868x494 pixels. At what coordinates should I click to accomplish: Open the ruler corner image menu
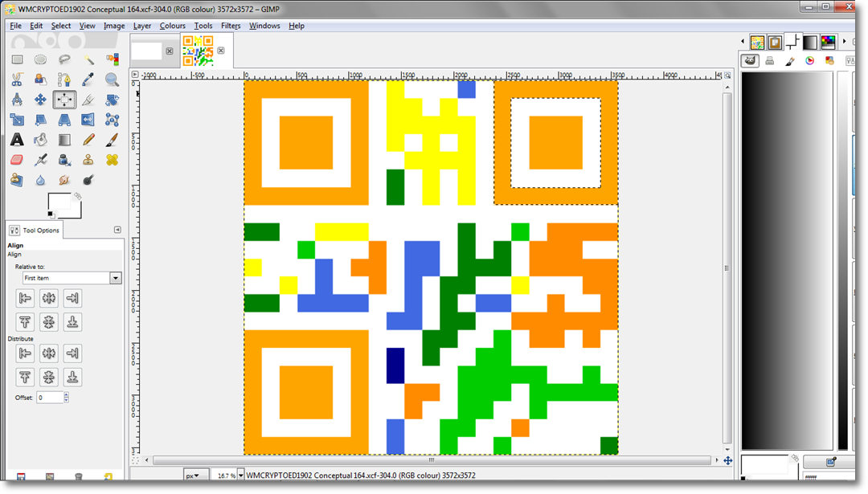click(135, 75)
